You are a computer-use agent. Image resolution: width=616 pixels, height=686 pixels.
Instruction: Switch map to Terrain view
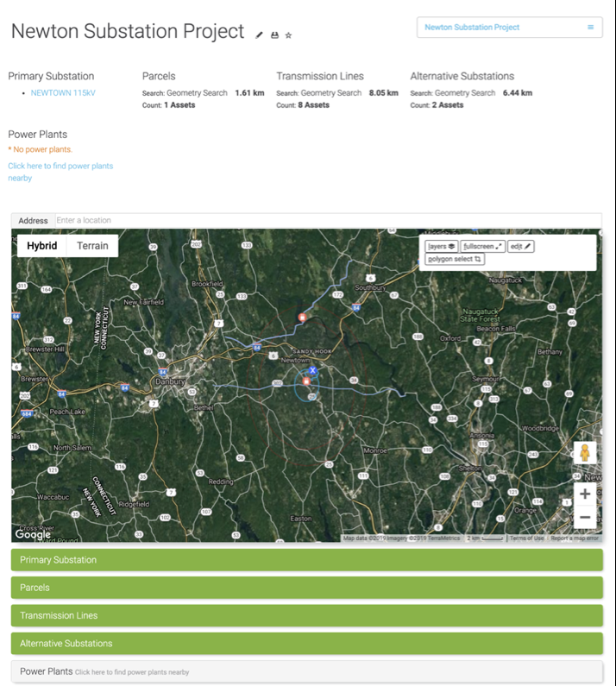click(92, 246)
